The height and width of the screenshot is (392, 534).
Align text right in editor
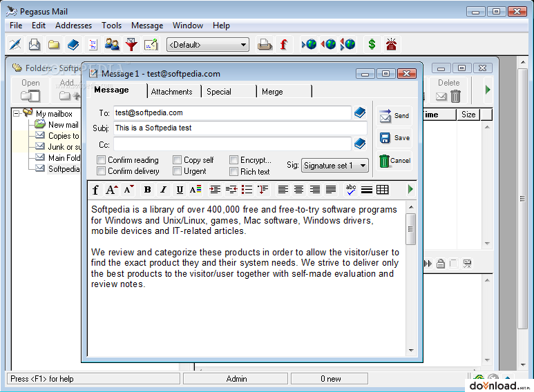[315, 190]
